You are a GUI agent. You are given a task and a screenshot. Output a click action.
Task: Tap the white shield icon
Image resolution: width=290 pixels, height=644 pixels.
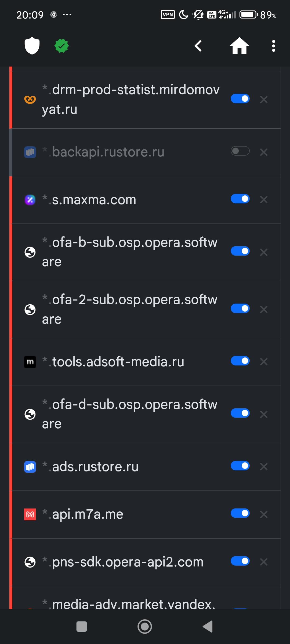click(32, 46)
